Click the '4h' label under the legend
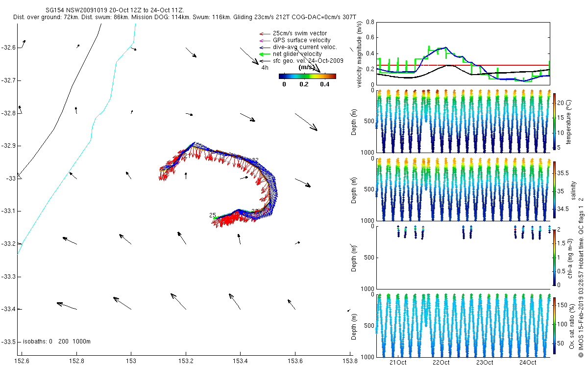Image resolution: width=588 pixels, height=368 pixels. [x=265, y=68]
